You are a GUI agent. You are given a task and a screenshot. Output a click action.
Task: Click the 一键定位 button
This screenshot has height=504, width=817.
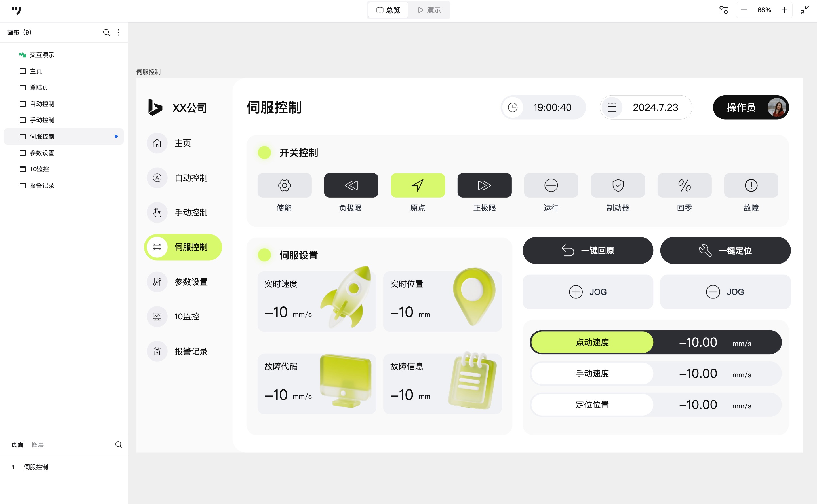725,250
